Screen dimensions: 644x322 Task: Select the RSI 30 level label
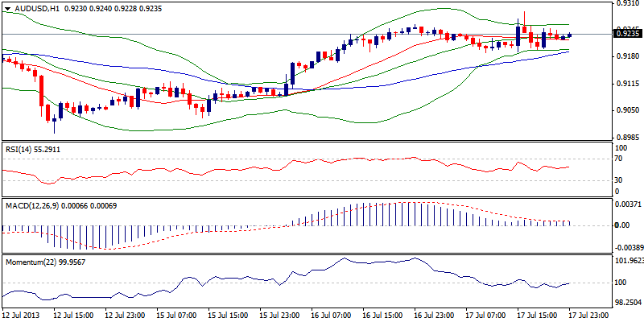[617, 180]
